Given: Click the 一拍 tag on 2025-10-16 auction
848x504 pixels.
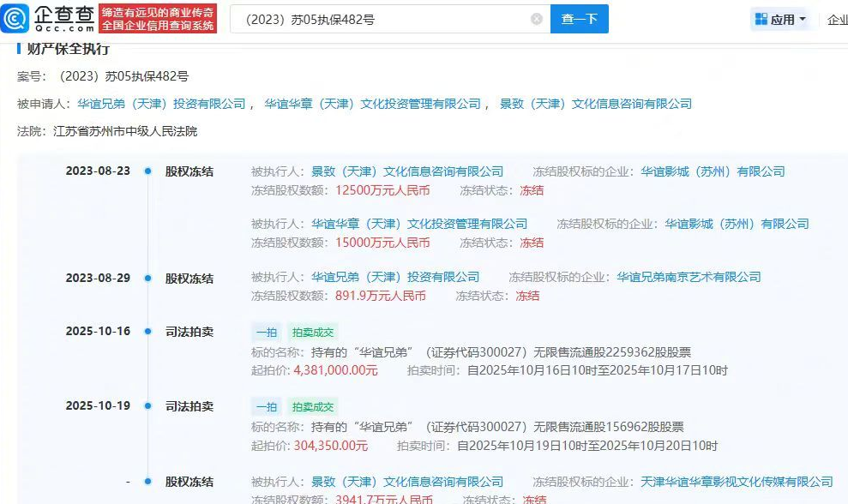Looking at the screenshot, I should pos(267,333).
